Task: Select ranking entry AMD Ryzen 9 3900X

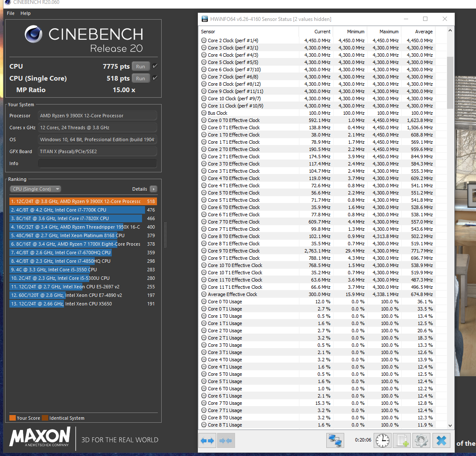Action: pyautogui.click(x=83, y=201)
